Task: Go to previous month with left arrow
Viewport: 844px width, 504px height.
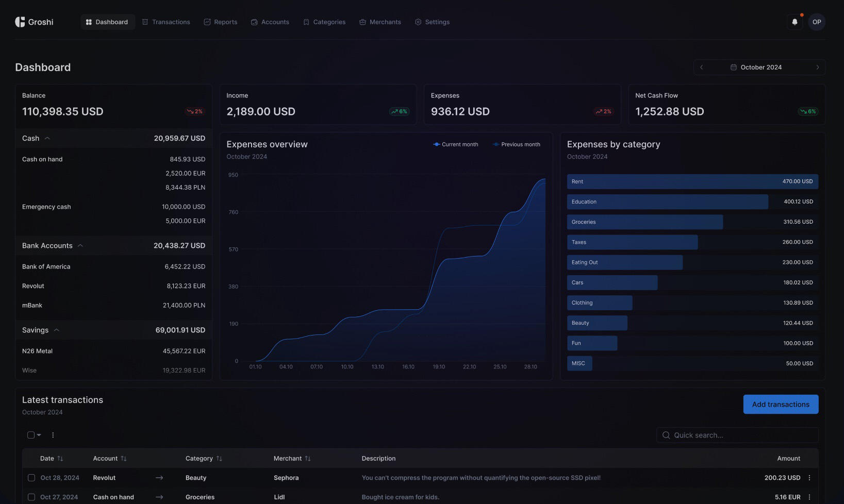Action: click(x=701, y=68)
